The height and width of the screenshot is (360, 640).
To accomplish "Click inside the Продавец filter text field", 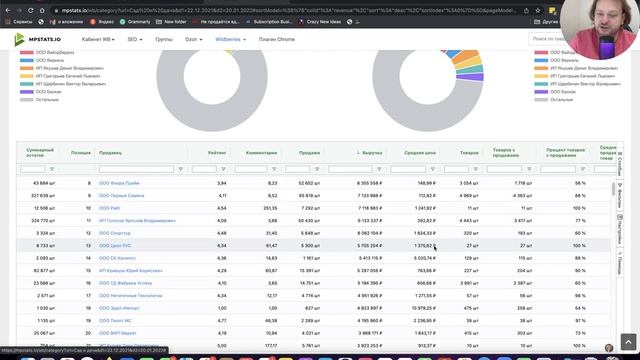I will point(136,169).
